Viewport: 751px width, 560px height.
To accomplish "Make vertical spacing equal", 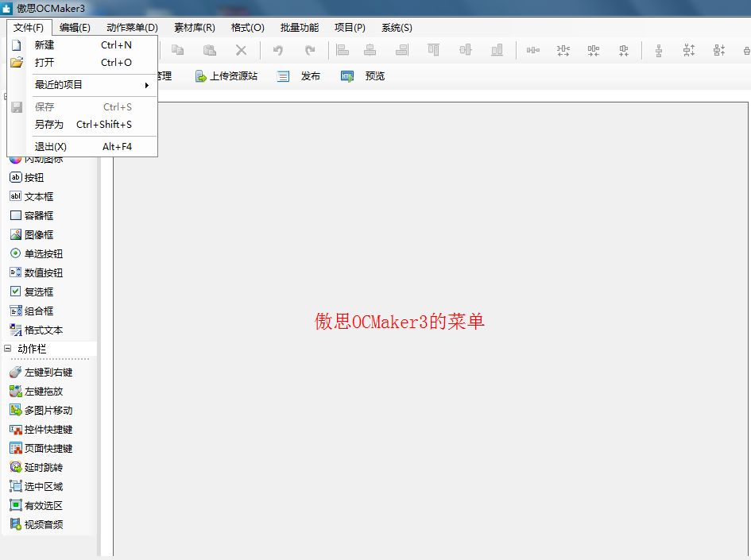I will 659,50.
